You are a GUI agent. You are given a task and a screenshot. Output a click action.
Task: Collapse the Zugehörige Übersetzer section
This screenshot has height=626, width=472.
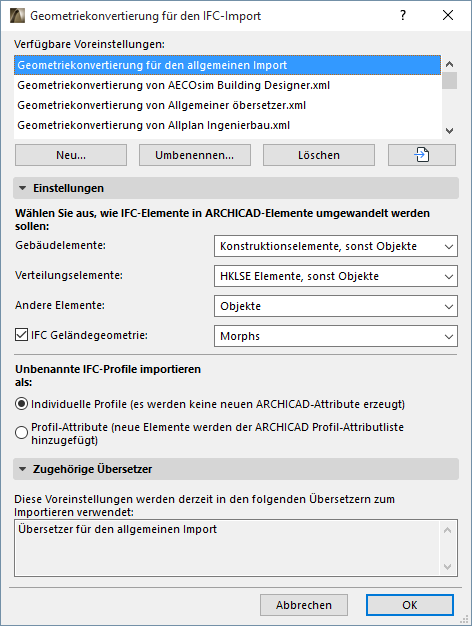[x=23, y=469]
